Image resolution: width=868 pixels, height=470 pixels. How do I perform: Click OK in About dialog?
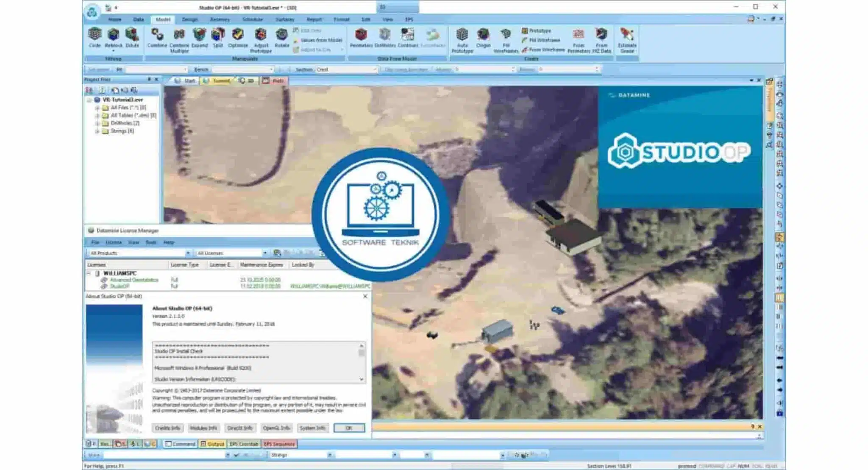349,428
